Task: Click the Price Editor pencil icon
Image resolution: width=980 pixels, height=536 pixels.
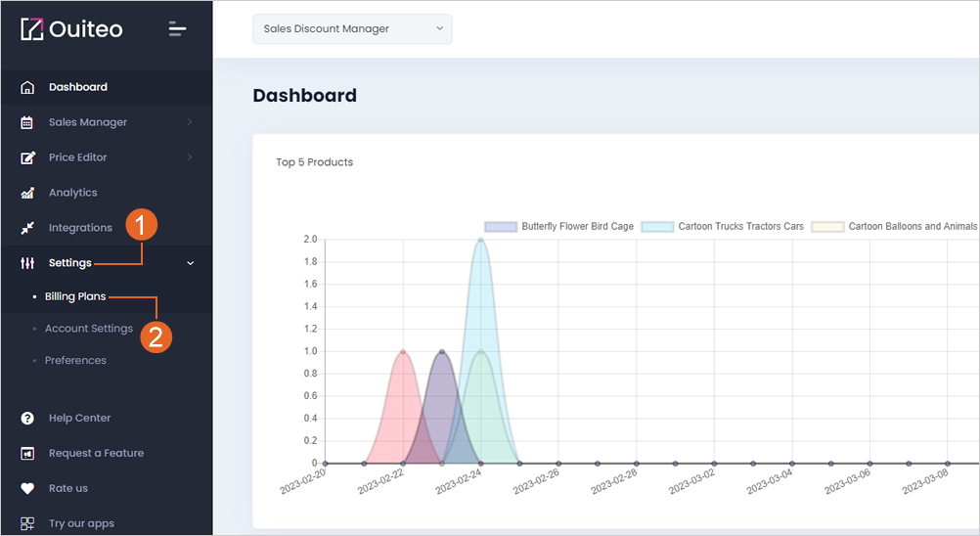Action: click(27, 157)
